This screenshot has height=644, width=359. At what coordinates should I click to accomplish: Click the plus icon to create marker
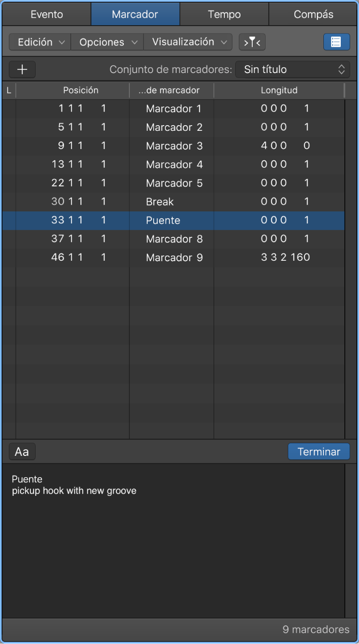point(22,70)
